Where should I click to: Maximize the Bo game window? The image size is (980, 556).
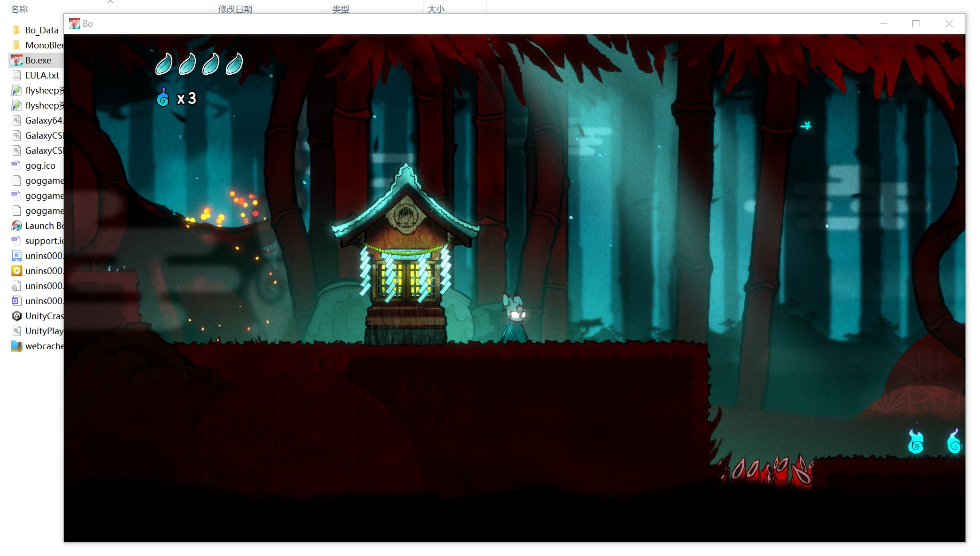[916, 23]
